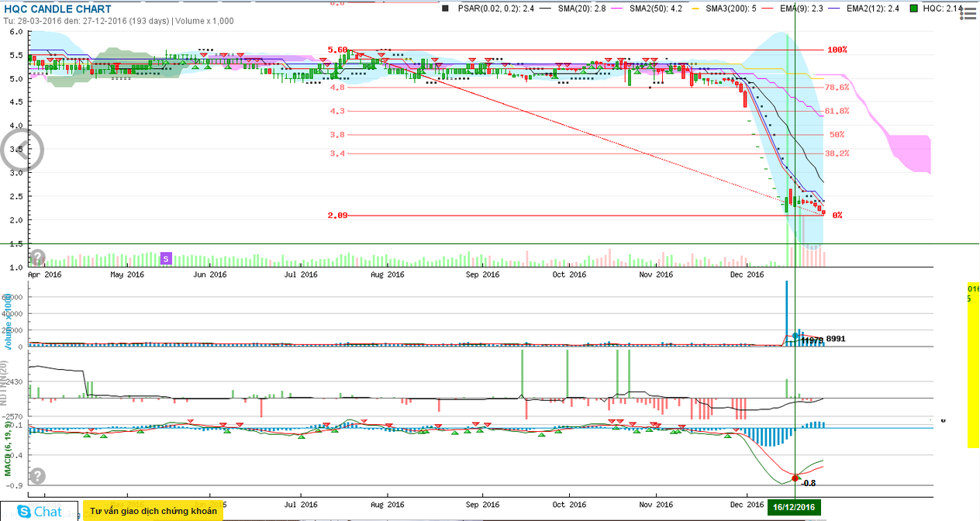Click the 5.60 Fibonacci high price label
The image size is (980, 521).
click(x=337, y=50)
